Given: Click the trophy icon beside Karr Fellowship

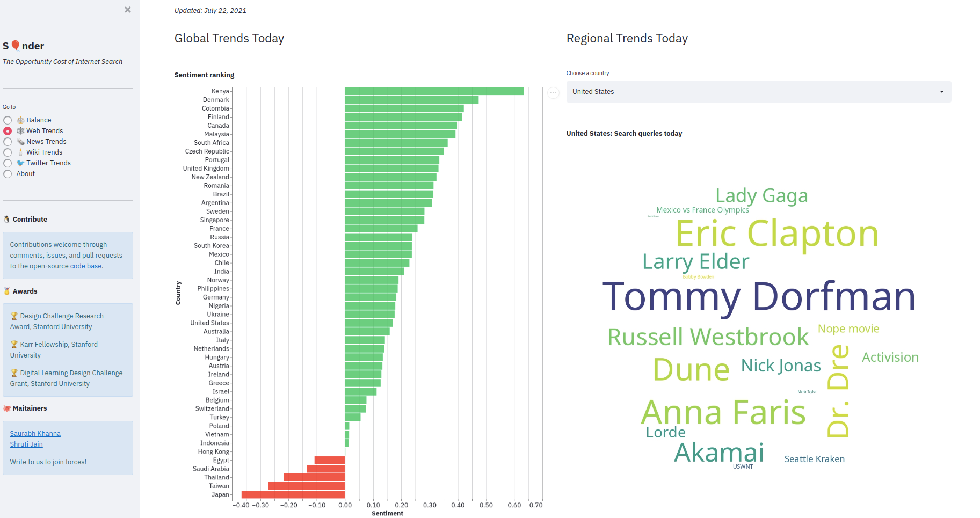Looking at the screenshot, I should [14, 345].
